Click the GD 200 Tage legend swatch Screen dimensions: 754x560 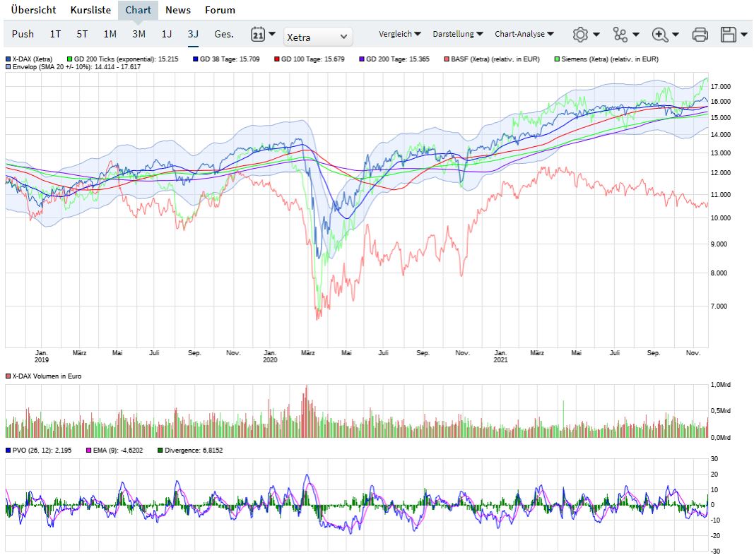click(x=362, y=59)
